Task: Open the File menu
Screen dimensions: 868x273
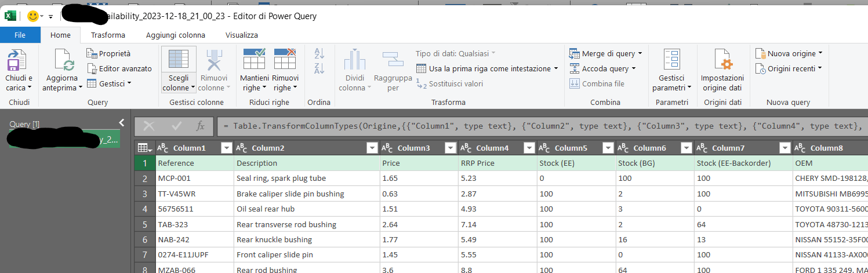Action: pyautogui.click(x=20, y=35)
